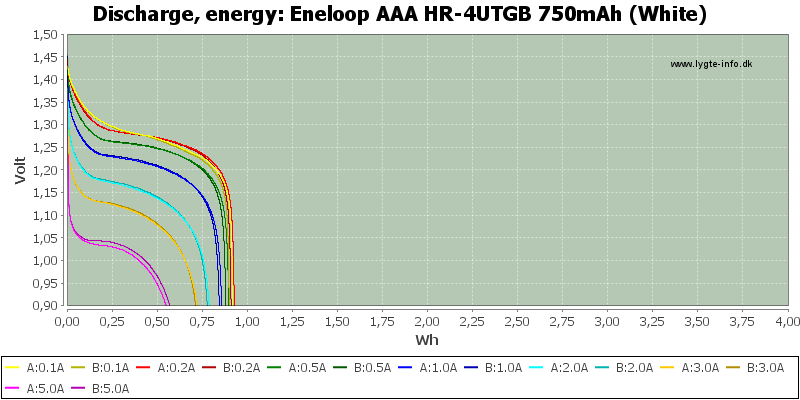
Task: Click the B:1.0A dark blue legend swatch
Action: 471,367
